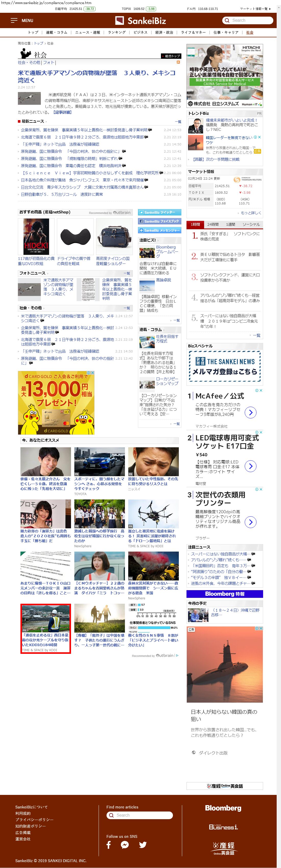This screenshot has height=868, width=281.
Task: Close the d CARD GOLD ad
Action: 93,373
